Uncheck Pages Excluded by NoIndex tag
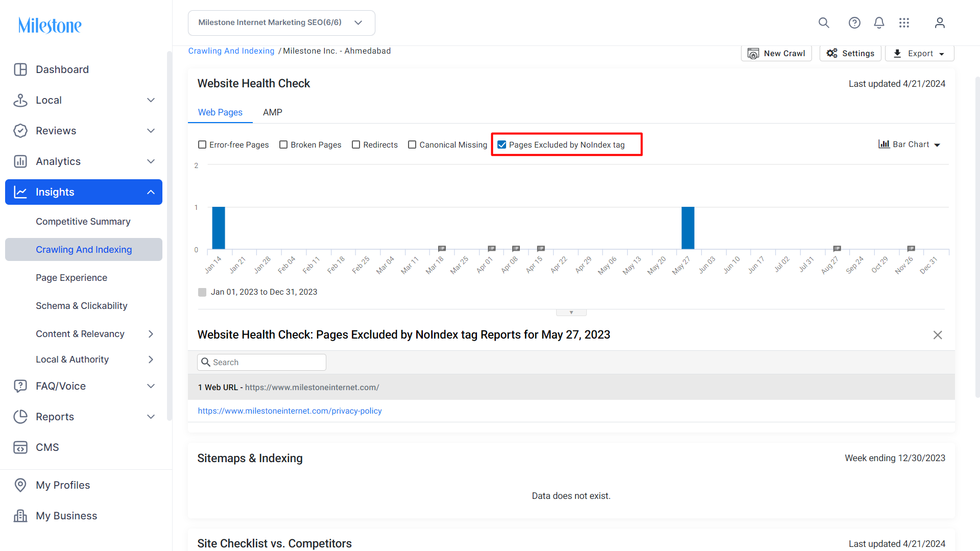This screenshot has height=551, width=980. [x=502, y=145]
